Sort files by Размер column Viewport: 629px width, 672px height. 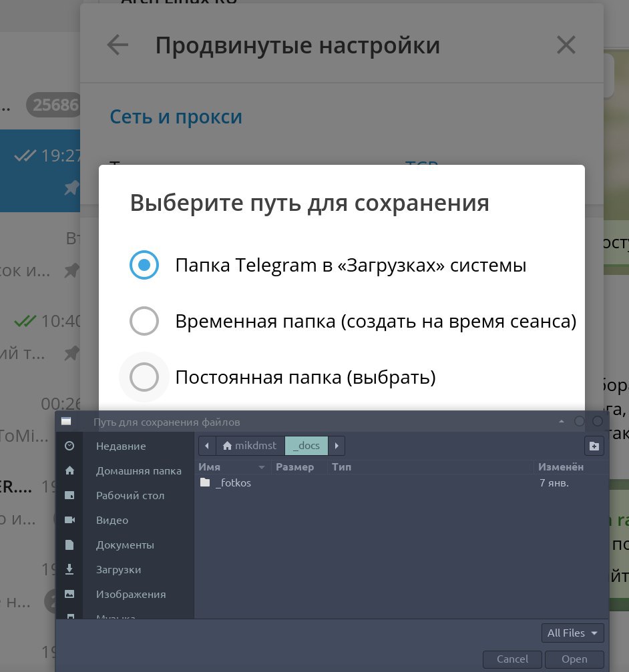click(x=299, y=466)
